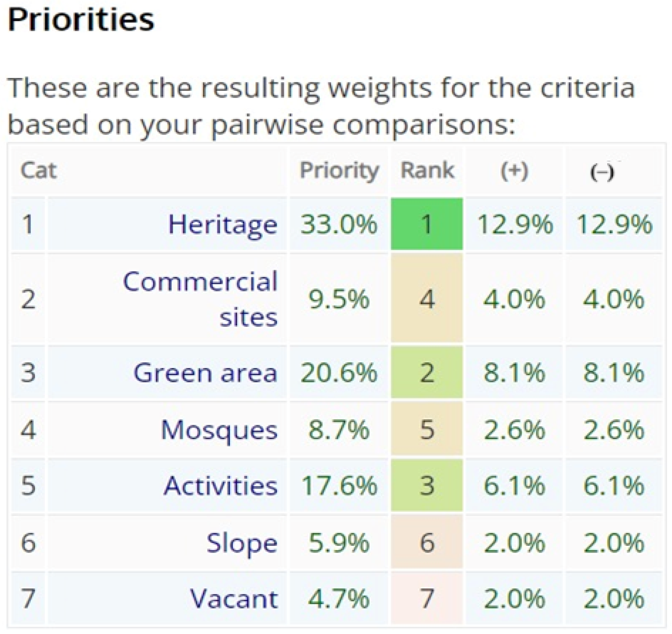Select the Green area criterion
The height and width of the screenshot is (634, 672).
click(205, 373)
